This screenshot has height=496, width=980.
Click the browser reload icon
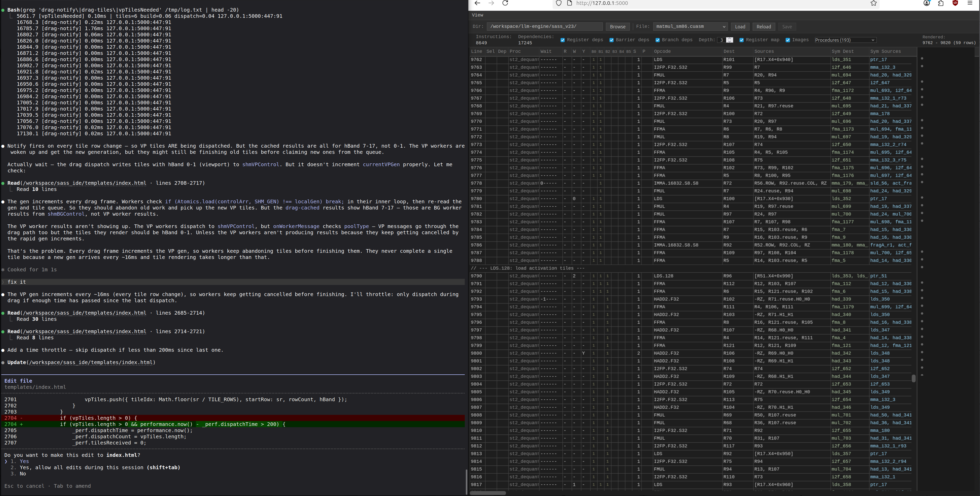click(x=505, y=3)
